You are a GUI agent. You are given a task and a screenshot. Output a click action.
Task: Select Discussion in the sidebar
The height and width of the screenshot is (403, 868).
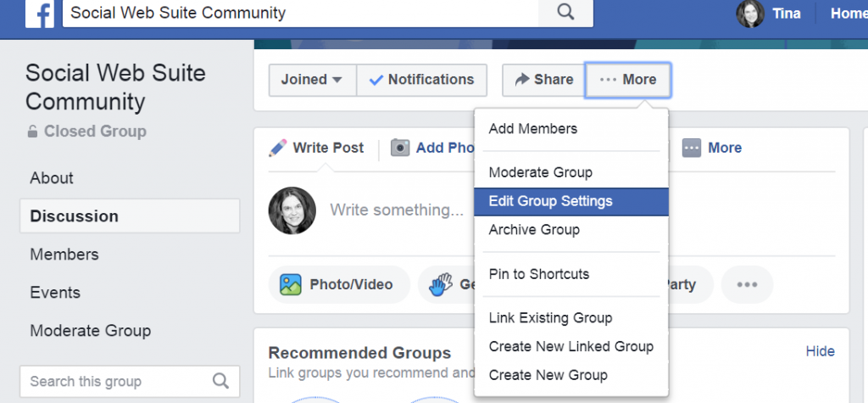coord(130,215)
